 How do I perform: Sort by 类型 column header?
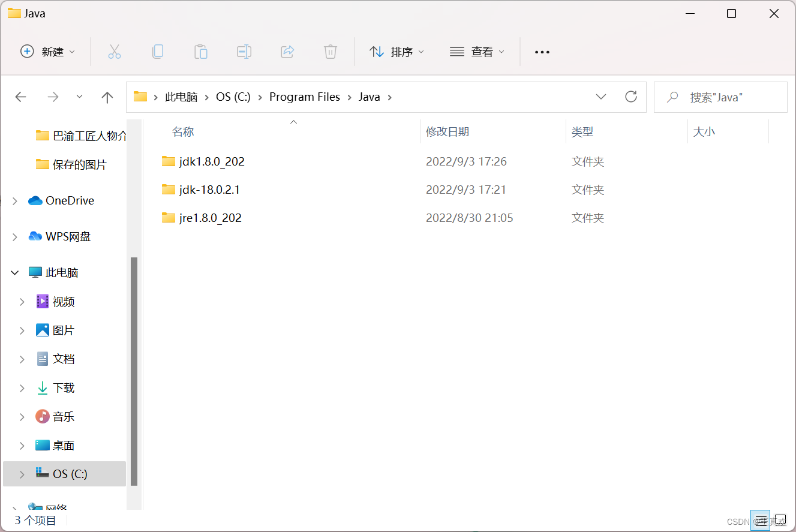[x=582, y=132]
